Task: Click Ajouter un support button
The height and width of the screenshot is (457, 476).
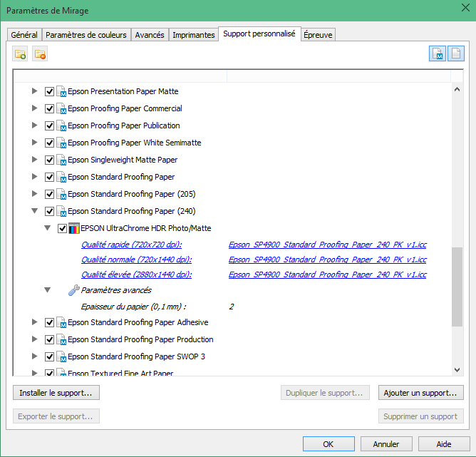Action: click(x=420, y=393)
